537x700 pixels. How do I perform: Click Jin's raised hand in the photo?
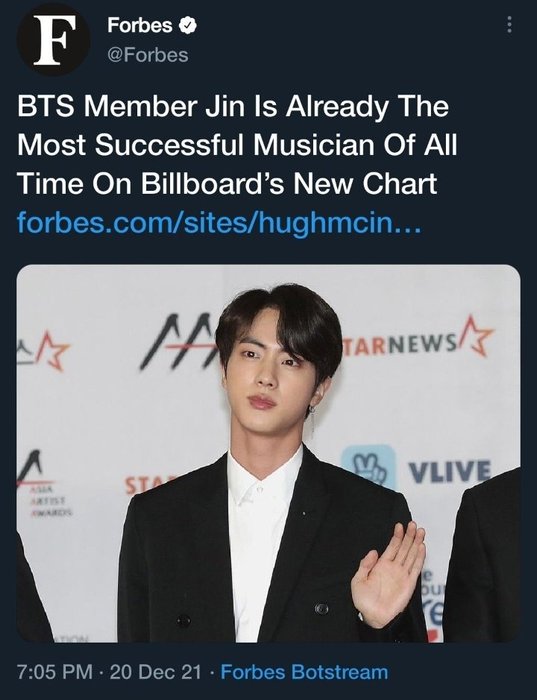(387, 575)
